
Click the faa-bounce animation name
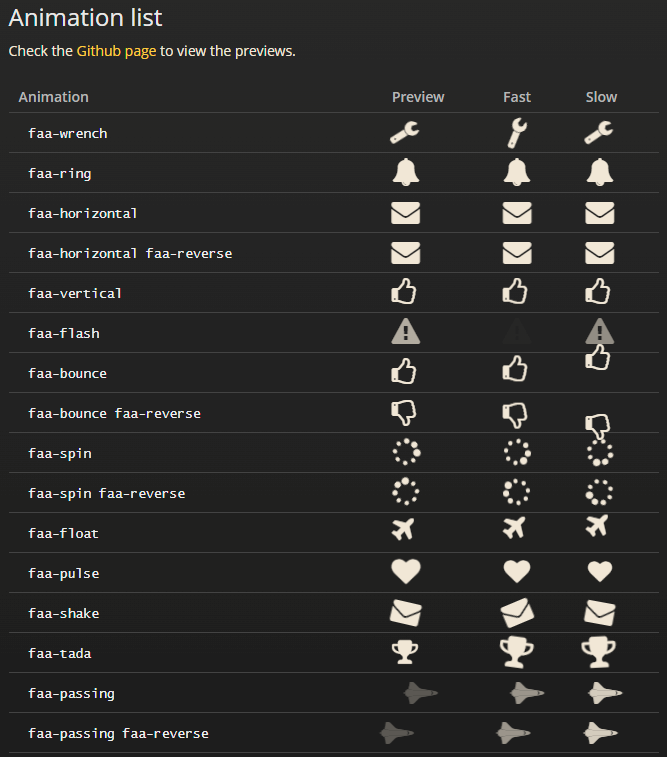click(67, 374)
